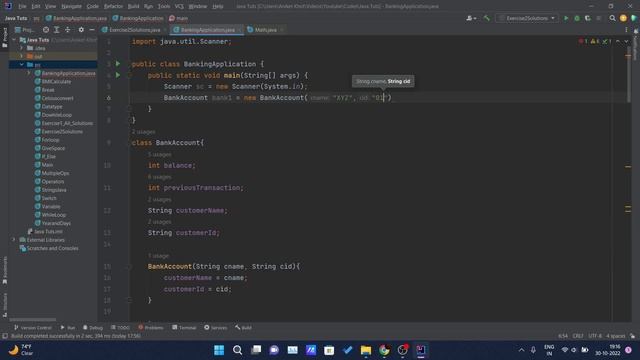640x360 pixels.
Task: Select Celsiusconvert in project tree
Action: coord(57,98)
